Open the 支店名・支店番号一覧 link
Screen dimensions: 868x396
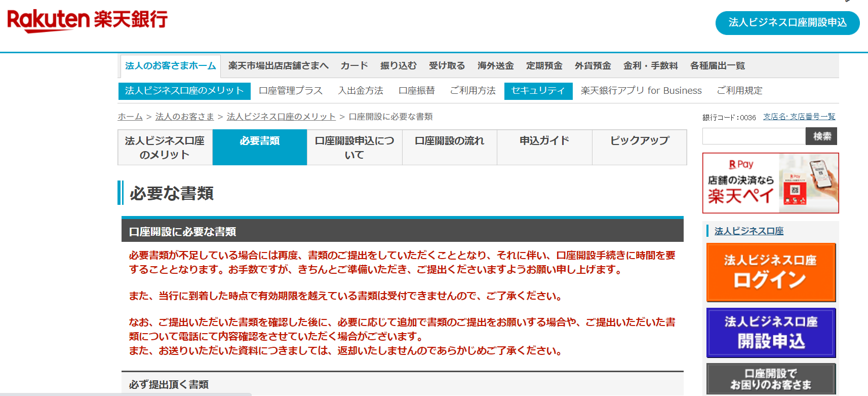pyautogui.click(x=799, y=117)
